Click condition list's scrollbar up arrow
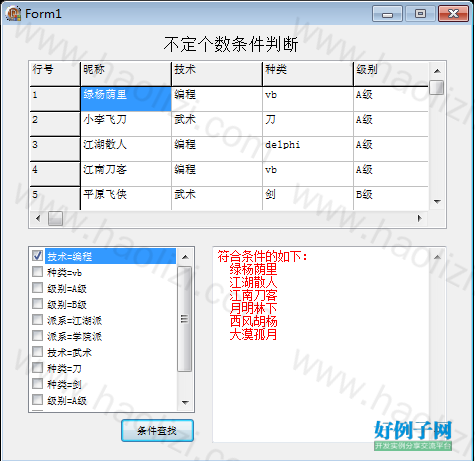Viewport: 475px width, 461px height. coord(185,257)
